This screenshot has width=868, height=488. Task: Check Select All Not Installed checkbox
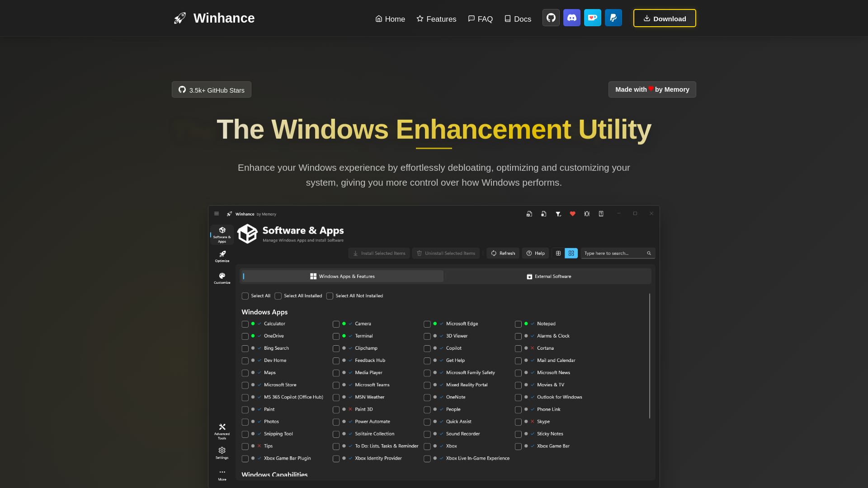tap(330, 296)
